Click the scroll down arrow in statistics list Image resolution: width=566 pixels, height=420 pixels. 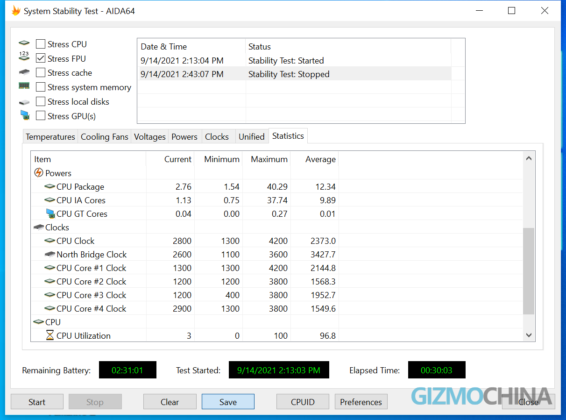point(529,335)
